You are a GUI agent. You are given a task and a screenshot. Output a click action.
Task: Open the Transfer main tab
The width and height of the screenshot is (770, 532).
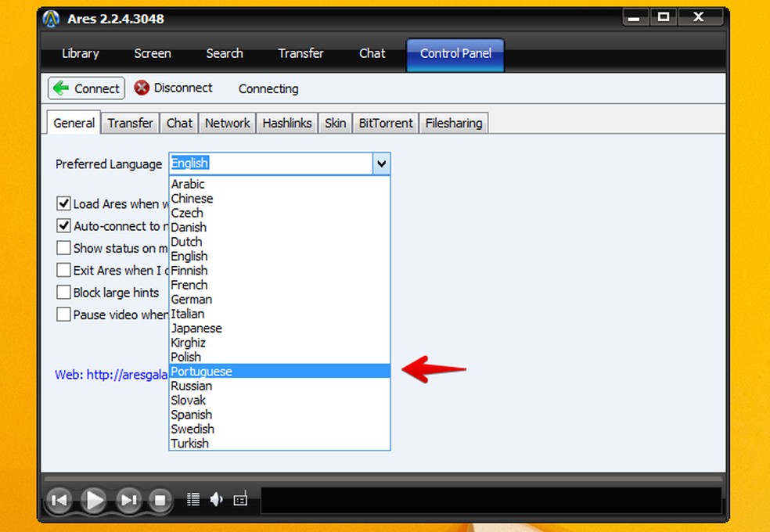click(300, 53)
